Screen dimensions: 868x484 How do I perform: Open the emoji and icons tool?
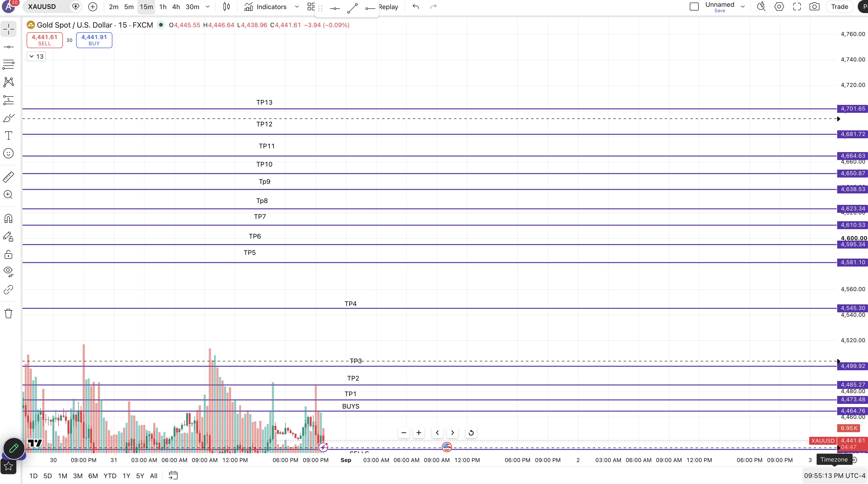(x=8, y=153)
